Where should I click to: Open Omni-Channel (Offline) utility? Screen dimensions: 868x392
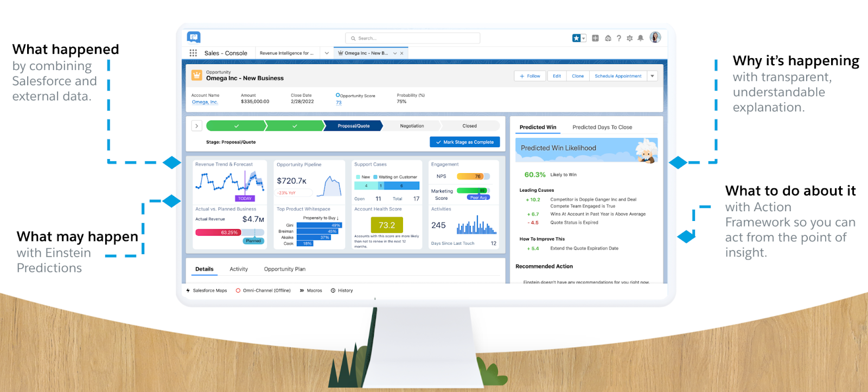[264, 290]
